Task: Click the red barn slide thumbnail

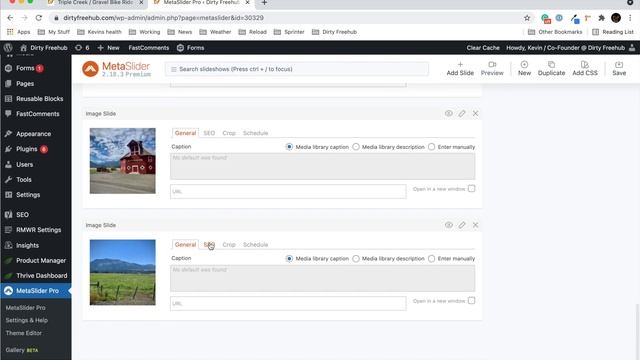Action: [x=122, y=161]
